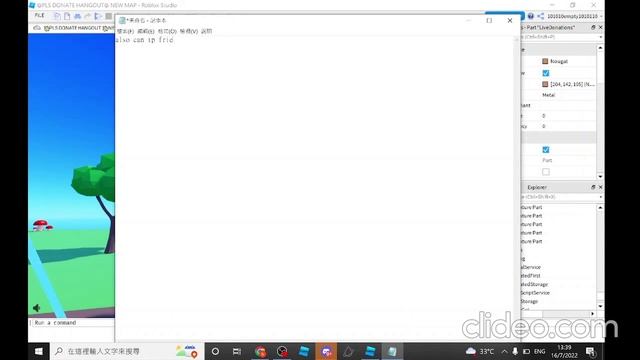Show hidden system tray icons
This screenshot has width=640, height=360.
(504, 351)
